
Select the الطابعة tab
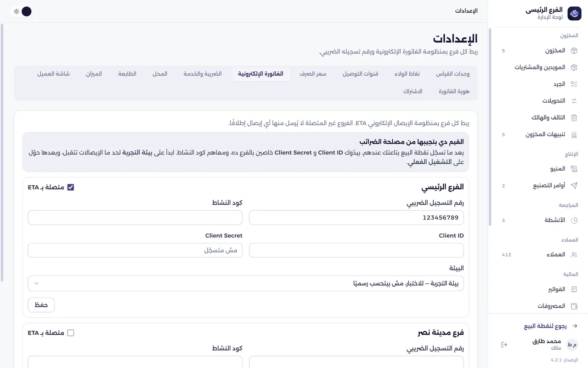(127, 74)
